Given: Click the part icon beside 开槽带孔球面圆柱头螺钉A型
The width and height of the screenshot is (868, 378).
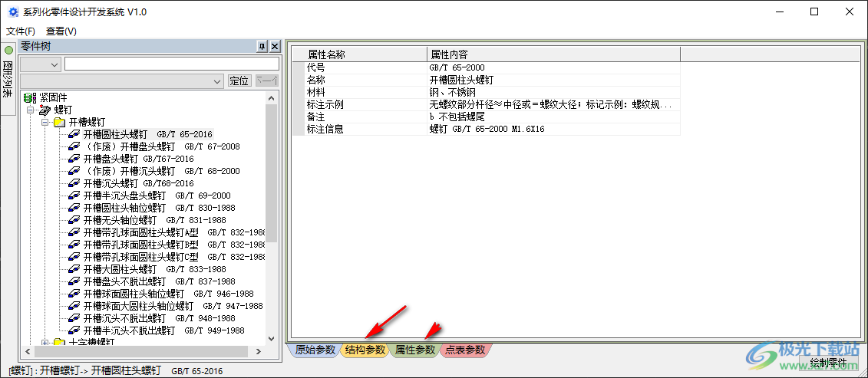Looking at the screenshot, I should pos(74,232).
